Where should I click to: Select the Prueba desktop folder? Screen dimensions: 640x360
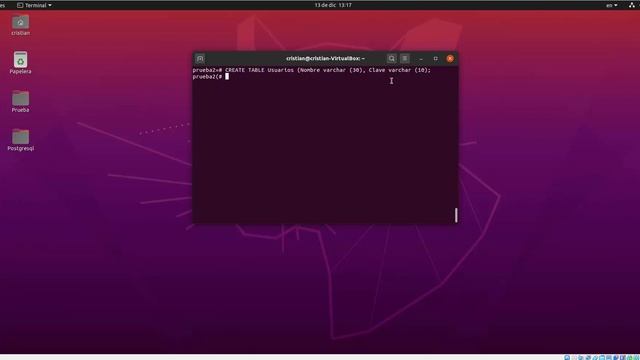(20, 98)
